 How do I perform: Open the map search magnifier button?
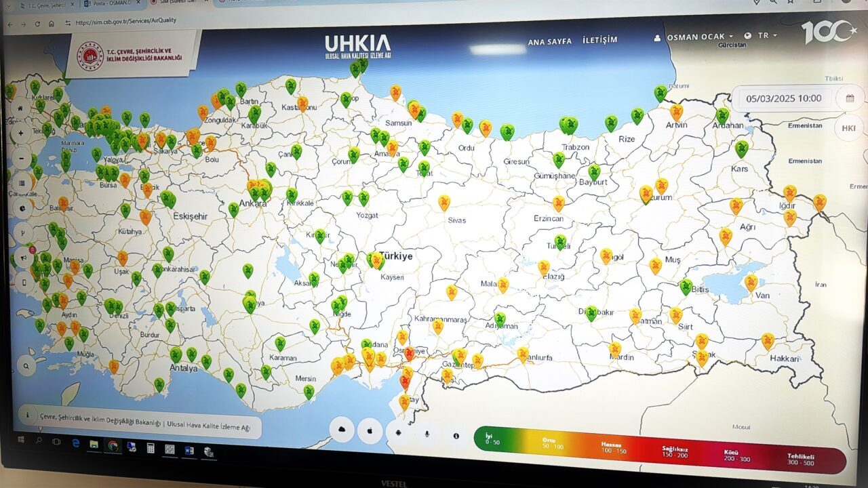[x=26, y=367]
